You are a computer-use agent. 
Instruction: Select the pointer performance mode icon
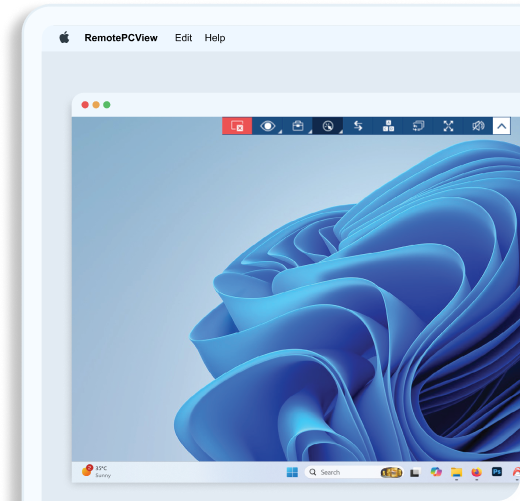tap(328, 126)
